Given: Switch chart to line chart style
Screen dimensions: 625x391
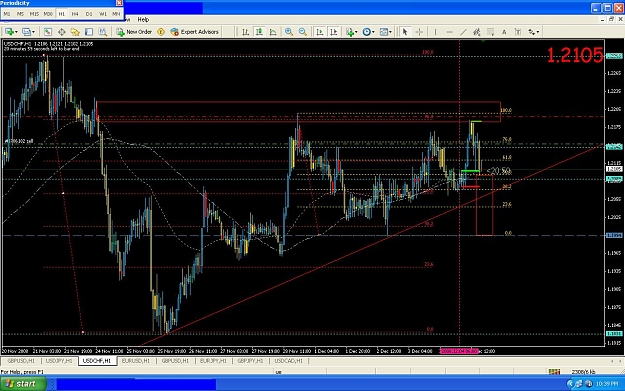Looking at the screenshot, I should pos(273,32).
